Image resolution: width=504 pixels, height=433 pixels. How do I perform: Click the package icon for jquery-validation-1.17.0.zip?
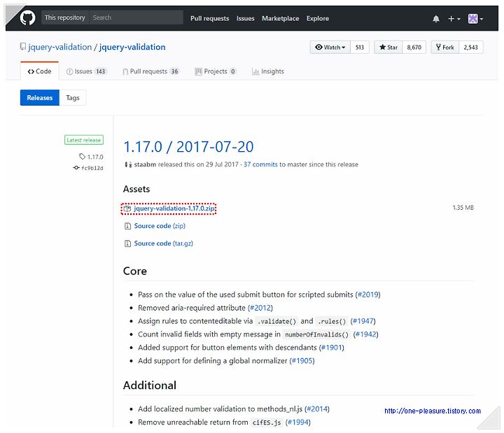coord(127,208)
